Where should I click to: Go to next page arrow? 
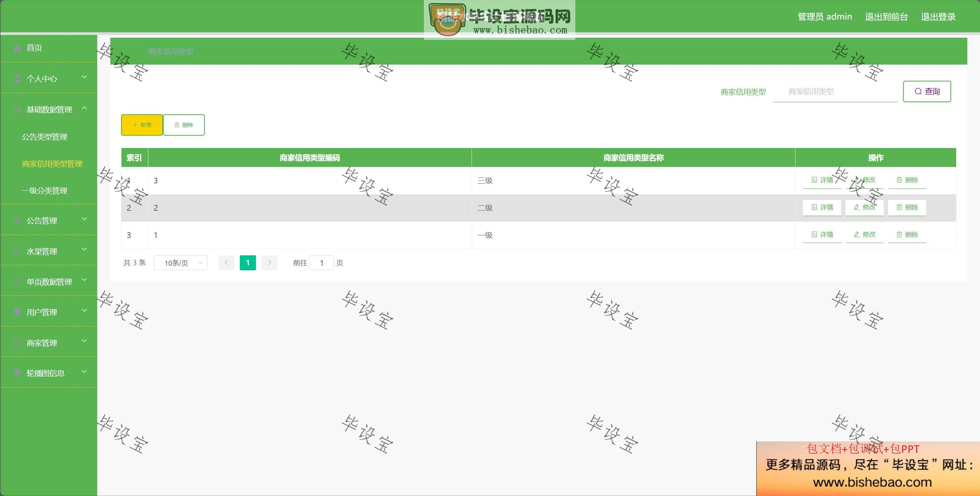tap(269, 263)
